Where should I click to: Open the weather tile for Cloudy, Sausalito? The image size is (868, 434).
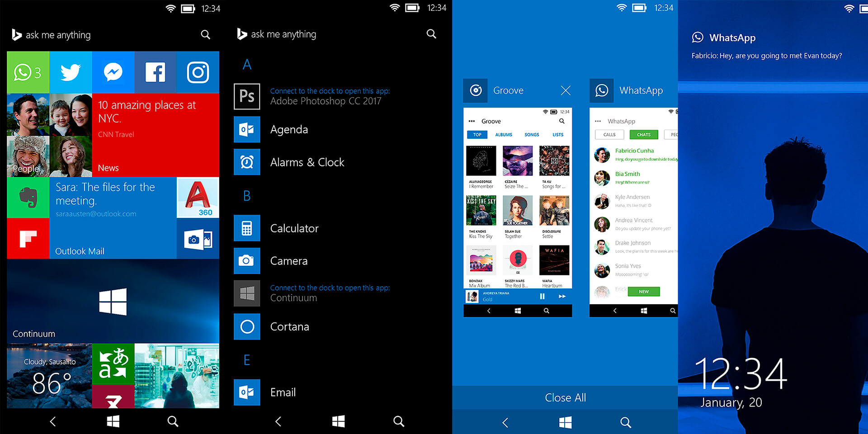point(49,376)
